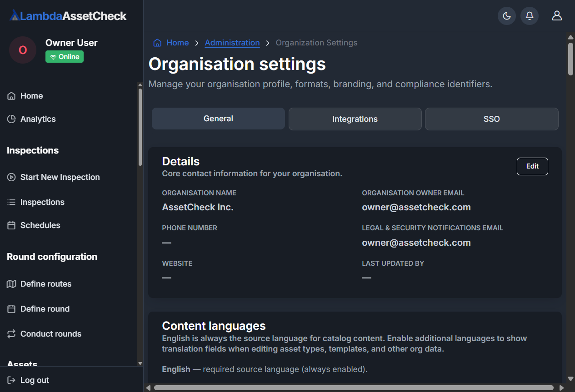Click the Define round calendar icon
Image resolution: width=575 pixels, height=392 pixels.
click(11, 309)
